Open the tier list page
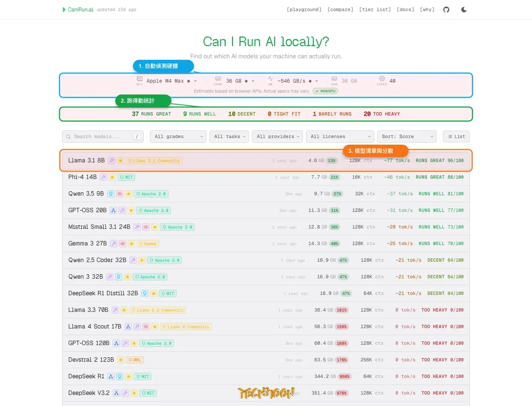This screenshot has width=532, height=406. (x=375, y=10)
